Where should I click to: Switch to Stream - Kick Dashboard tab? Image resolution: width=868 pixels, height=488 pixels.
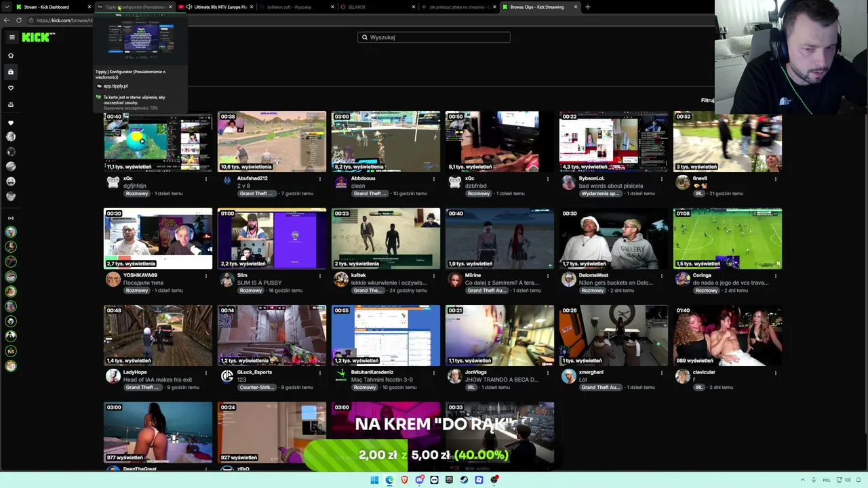pyautogui.click(x=53, y=7)
